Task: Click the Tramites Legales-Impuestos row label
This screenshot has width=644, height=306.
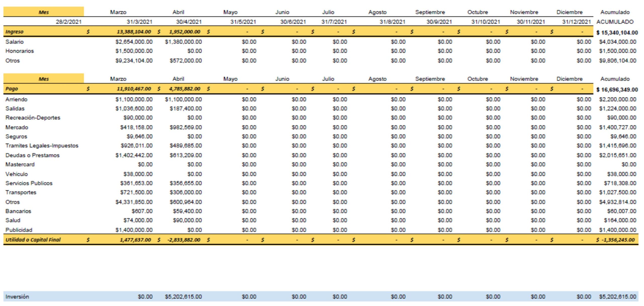Action: [x=42, y=146]
